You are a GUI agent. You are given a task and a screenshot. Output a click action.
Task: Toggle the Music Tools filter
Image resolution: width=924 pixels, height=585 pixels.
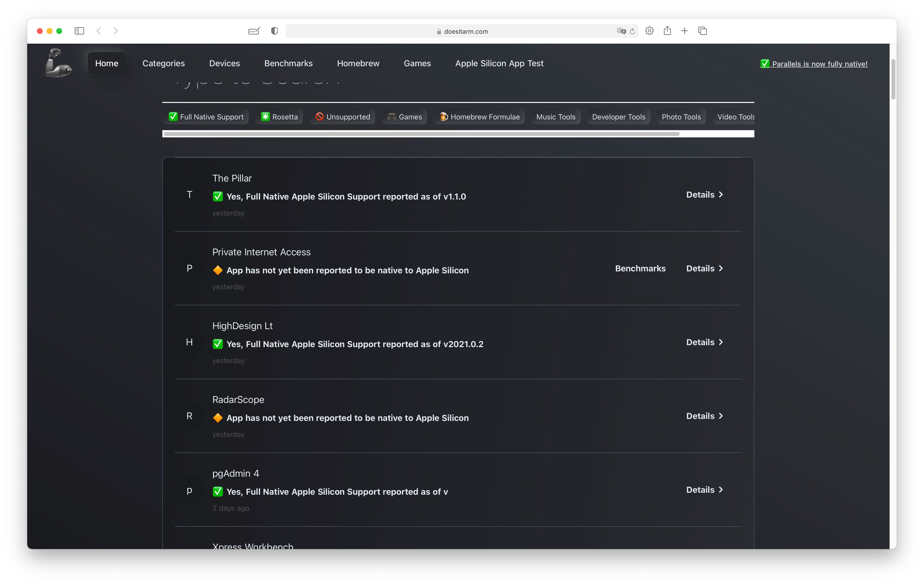(x=556, y=117)
